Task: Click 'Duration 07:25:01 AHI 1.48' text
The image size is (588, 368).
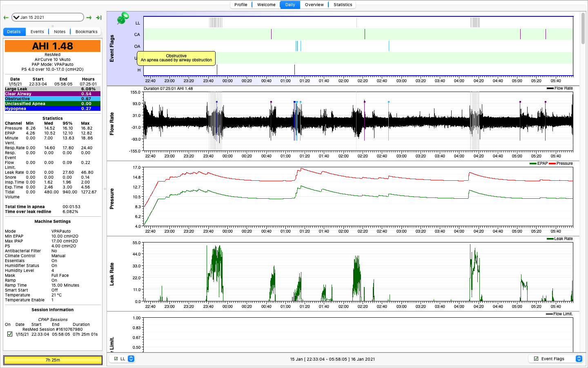Action: pyautogui.click(x=168, y=88)
